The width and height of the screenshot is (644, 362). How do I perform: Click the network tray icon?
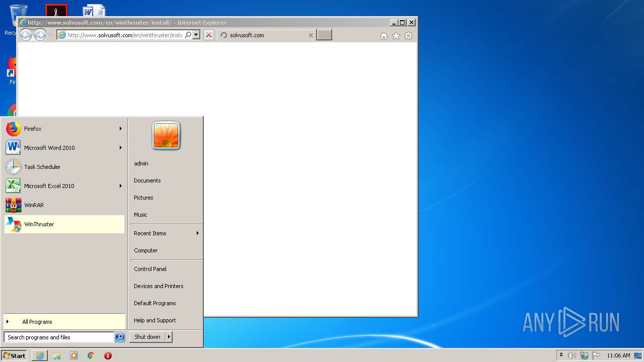pyautogui.click(x=584, y=355)
